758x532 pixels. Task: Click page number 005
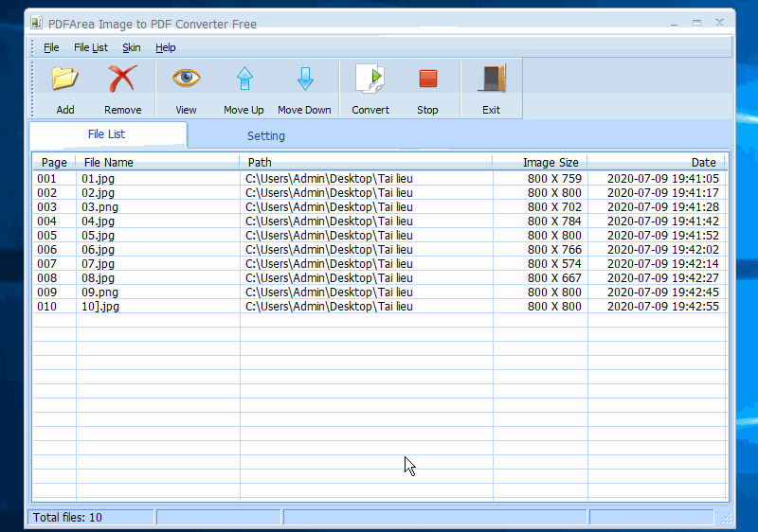point(46,235)
